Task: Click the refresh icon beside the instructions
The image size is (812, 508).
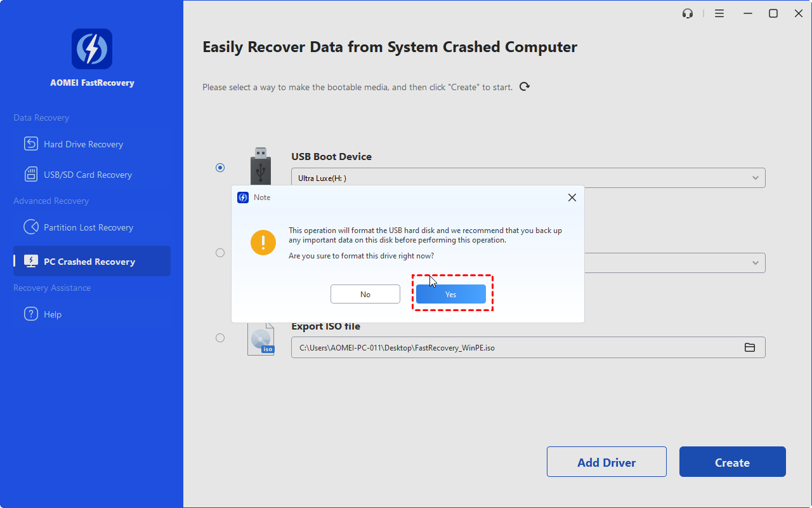Action: click(524, 86)
